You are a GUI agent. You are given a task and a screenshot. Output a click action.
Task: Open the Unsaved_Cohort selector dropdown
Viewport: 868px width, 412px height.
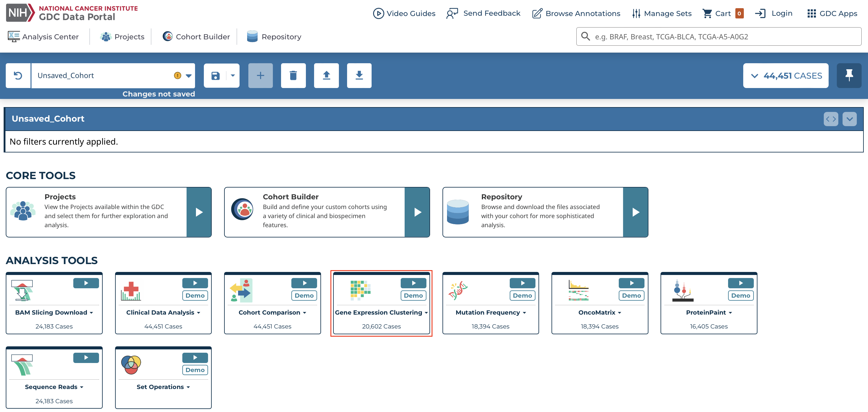(189, 76)
